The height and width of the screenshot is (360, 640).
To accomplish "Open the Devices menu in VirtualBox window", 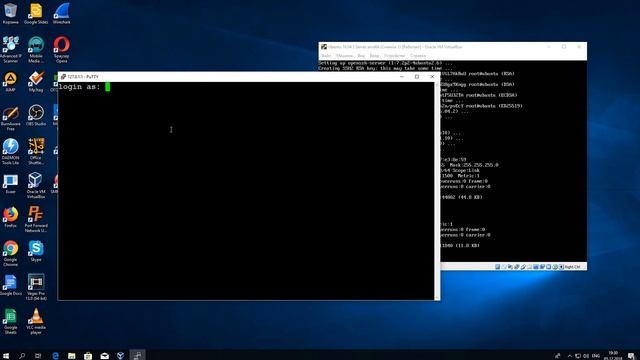I will [394, 56].
